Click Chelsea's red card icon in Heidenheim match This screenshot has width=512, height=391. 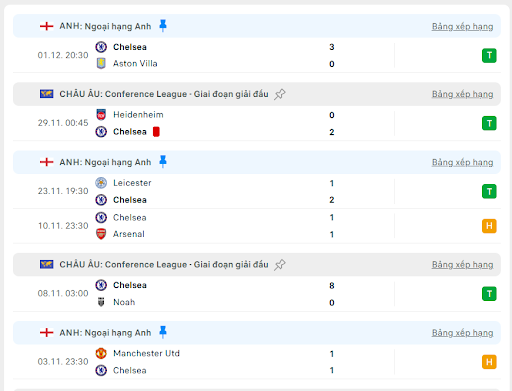pyautogui.click(x=156, y=132)
